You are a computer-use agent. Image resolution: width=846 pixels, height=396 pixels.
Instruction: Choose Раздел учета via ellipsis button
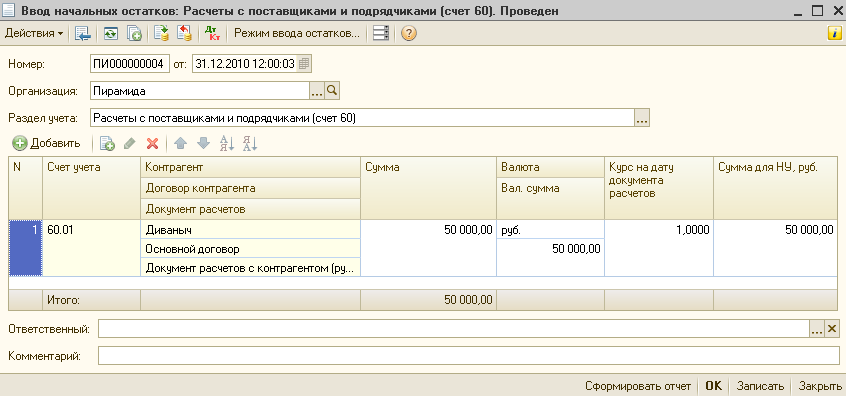(642, 118)
